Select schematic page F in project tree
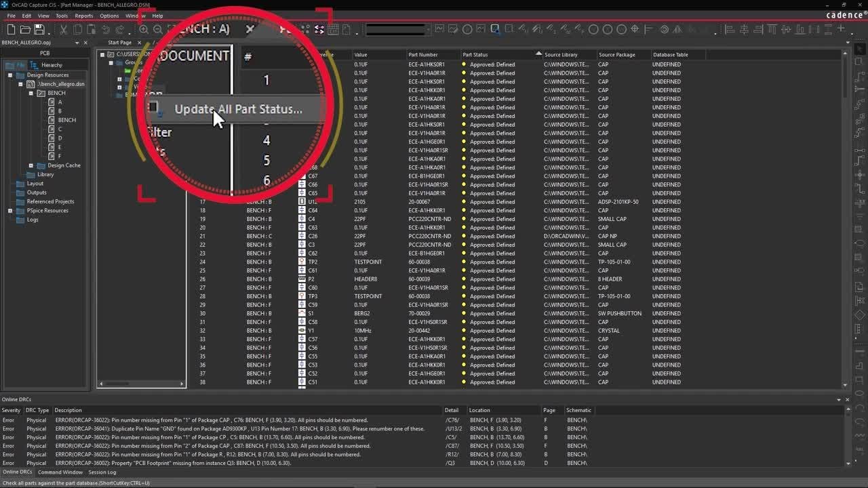 (x=60, y=156)
